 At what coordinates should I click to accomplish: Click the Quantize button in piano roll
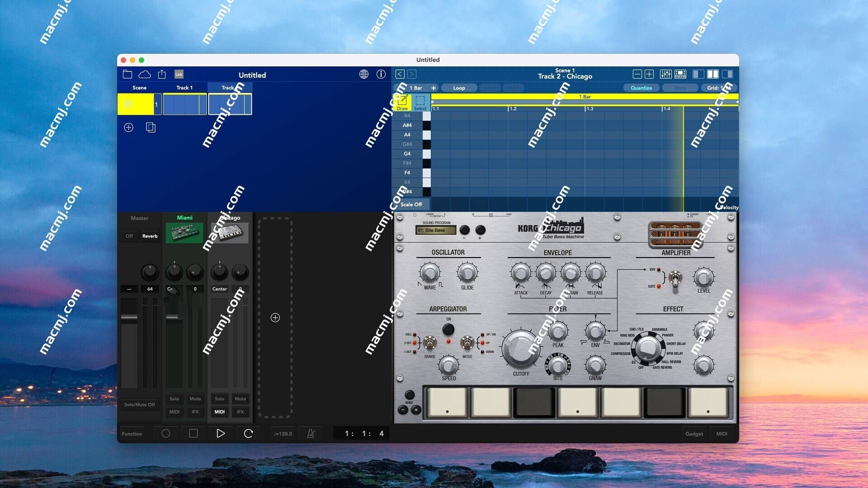[x=641, y=88]
